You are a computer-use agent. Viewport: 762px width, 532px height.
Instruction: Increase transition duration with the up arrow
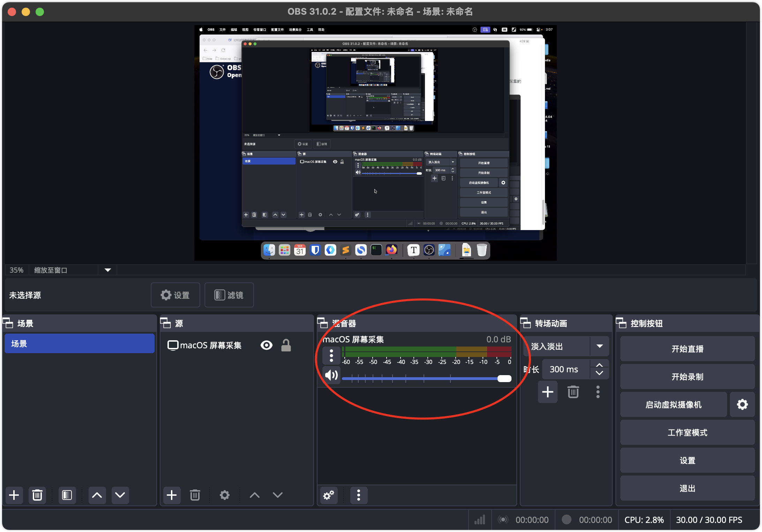point(599,365)
